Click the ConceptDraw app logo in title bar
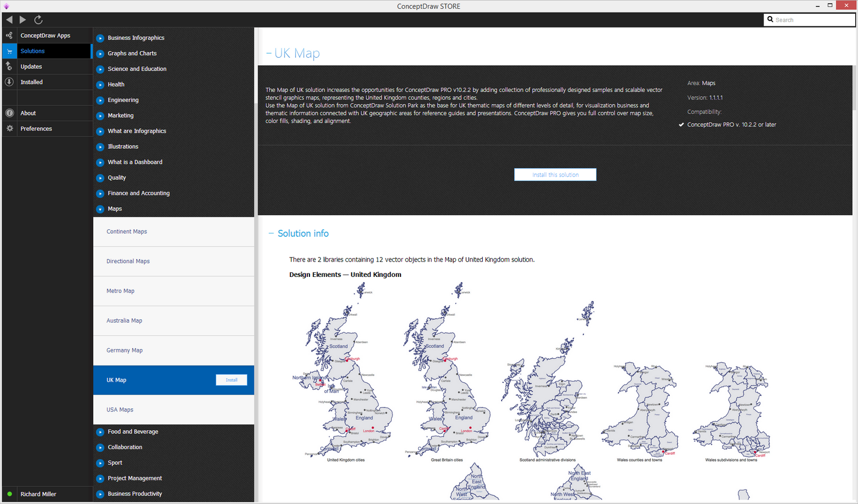The height and width of the screenshot is (504, 858). (x=6, y=6)
